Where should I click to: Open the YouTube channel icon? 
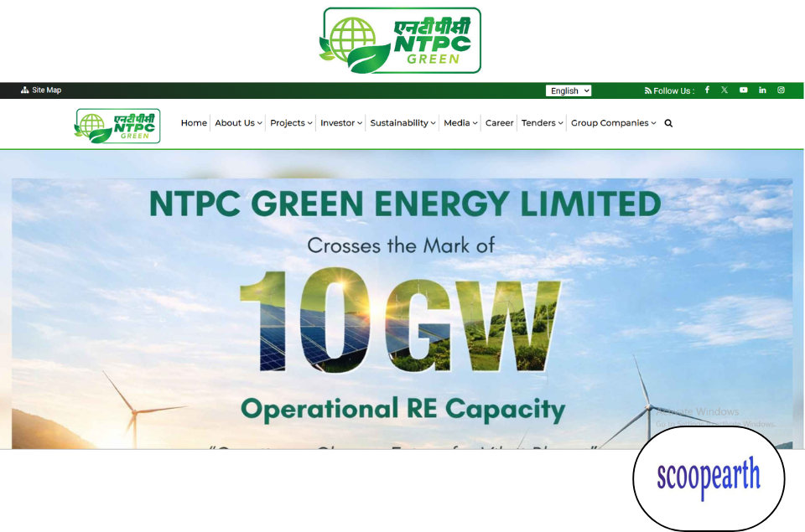point(744,90)
